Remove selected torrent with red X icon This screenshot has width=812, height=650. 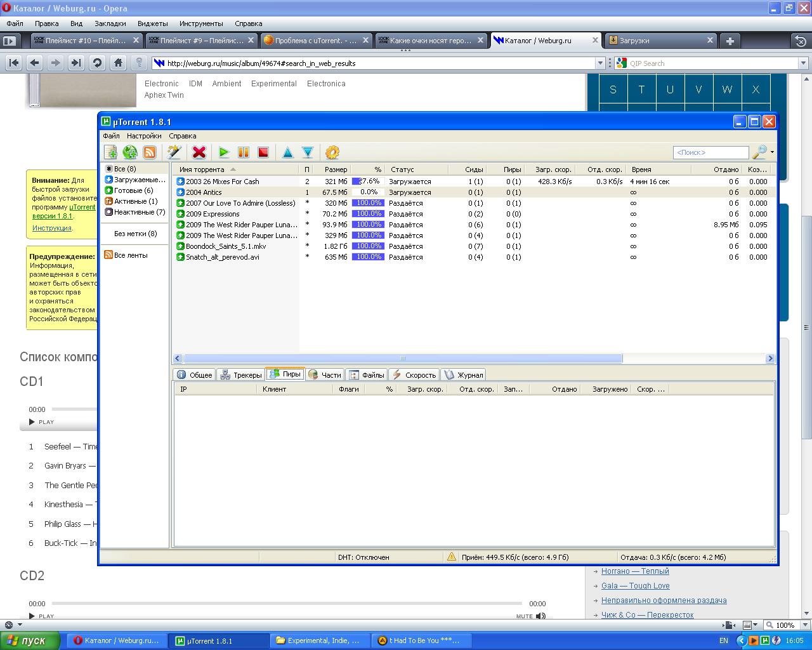click(199, 152)
